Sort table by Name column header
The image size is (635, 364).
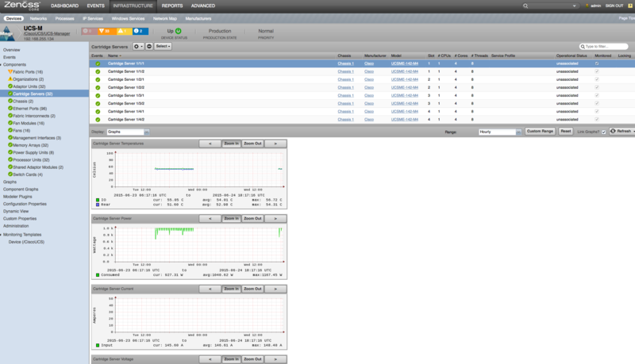(x=114, y=56)
